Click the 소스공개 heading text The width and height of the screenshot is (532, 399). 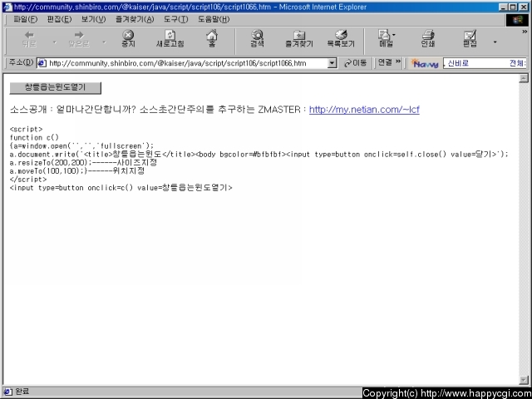coord(28,110)
